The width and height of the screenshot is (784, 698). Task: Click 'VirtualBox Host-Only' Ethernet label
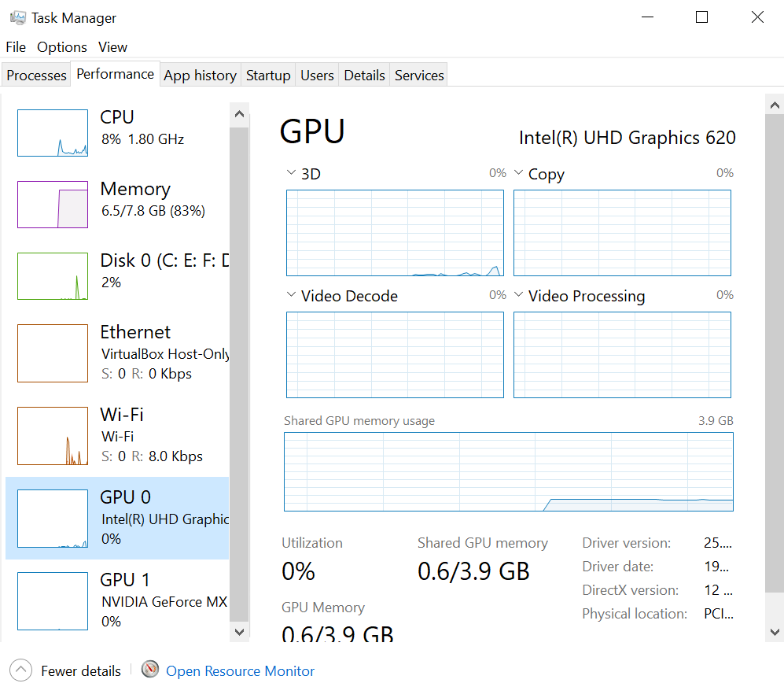(x=165, y=354)
